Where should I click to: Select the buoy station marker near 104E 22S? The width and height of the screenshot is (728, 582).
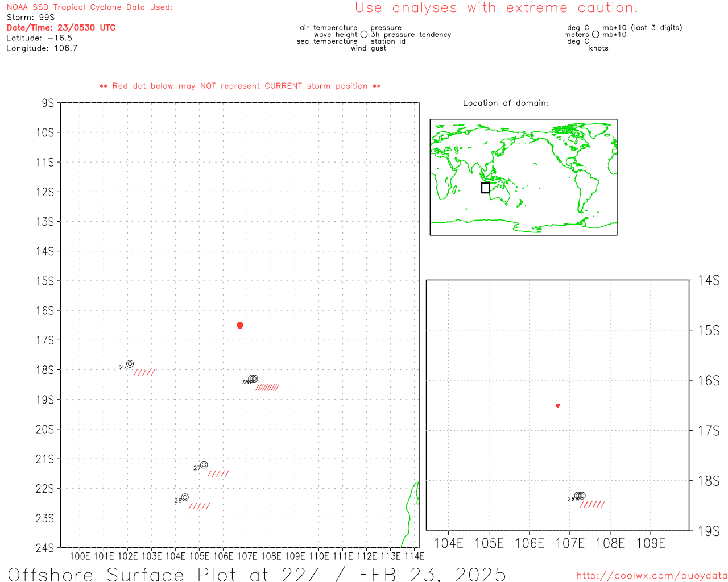point(185,497)
